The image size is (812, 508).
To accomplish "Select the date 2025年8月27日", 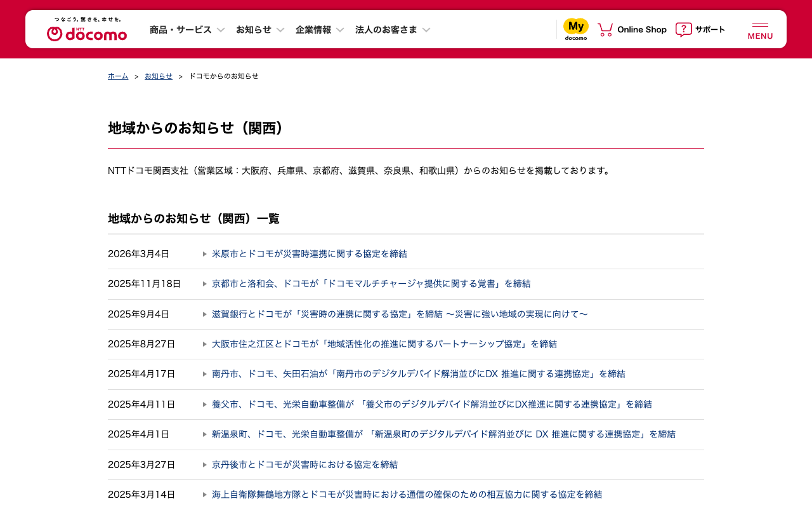I will tap(141, 344).
